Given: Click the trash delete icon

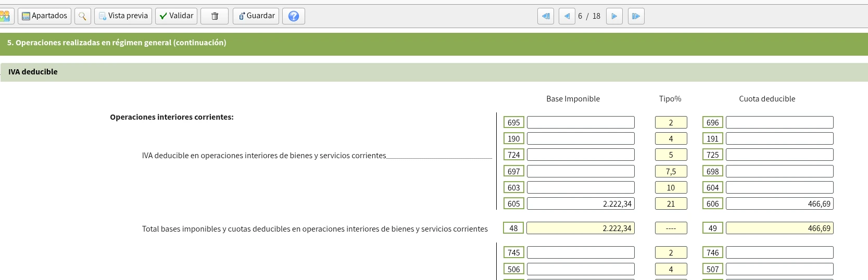Looking at the screenshot, I should (x=214, y=16).
